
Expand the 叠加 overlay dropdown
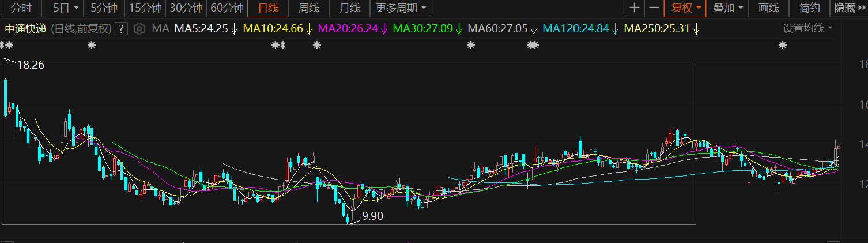pos(728,8)
